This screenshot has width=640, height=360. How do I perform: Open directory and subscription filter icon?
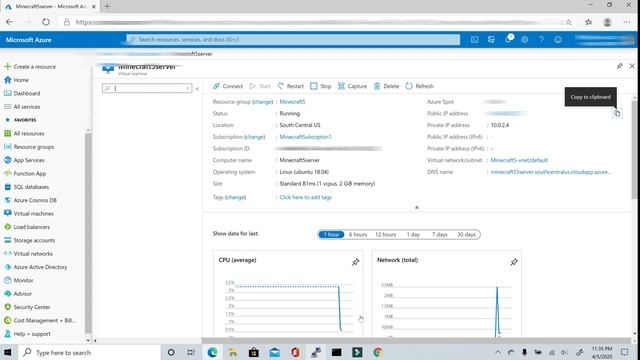(491, 40)
